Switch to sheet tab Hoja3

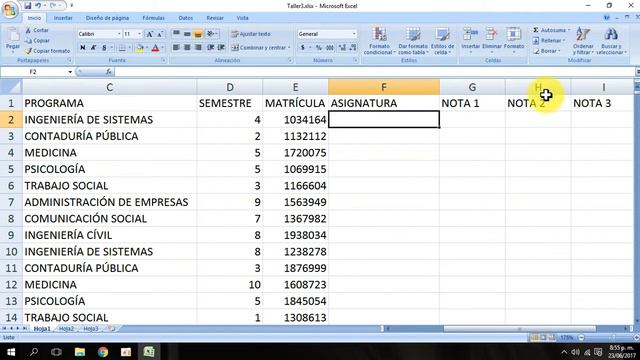pos(91,329)
